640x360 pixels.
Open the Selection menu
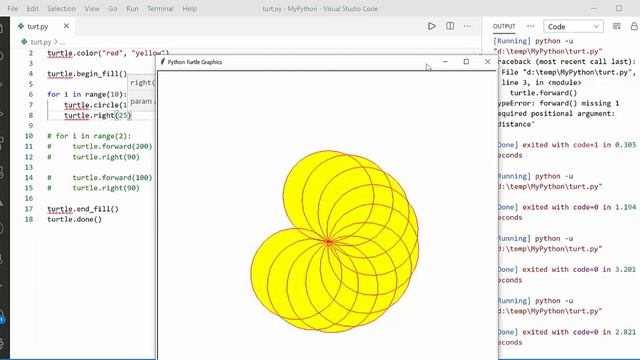click(x=61, y=9)
